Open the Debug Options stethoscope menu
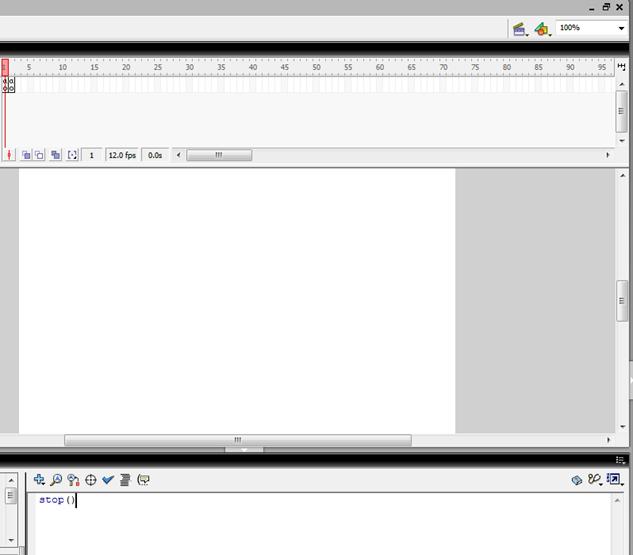This screenshot has width=633, height=555. (x=595, y=480)
